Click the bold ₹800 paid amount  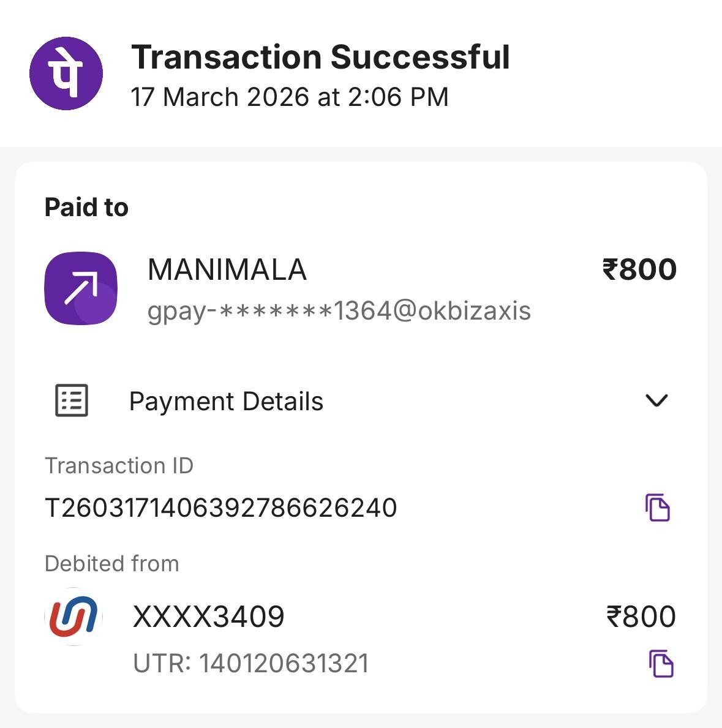(x=639, y=269)
